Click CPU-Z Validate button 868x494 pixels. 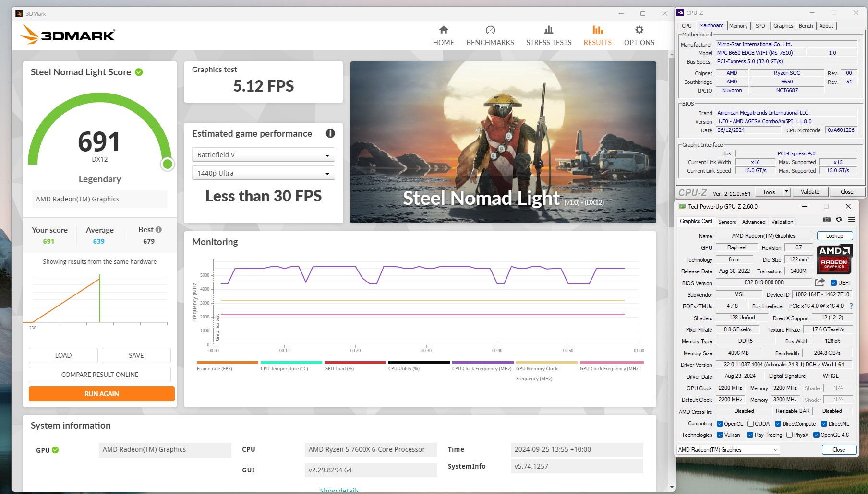810,192
